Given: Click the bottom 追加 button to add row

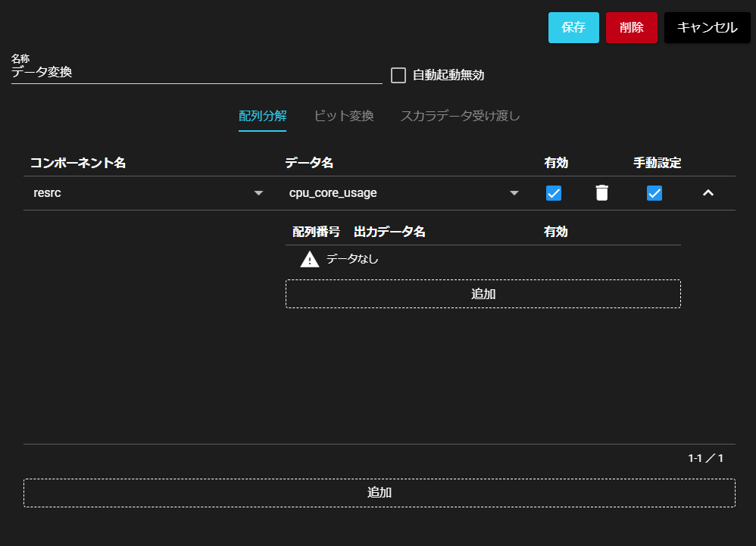Looking at the screenshot, I should pos(379,492).
